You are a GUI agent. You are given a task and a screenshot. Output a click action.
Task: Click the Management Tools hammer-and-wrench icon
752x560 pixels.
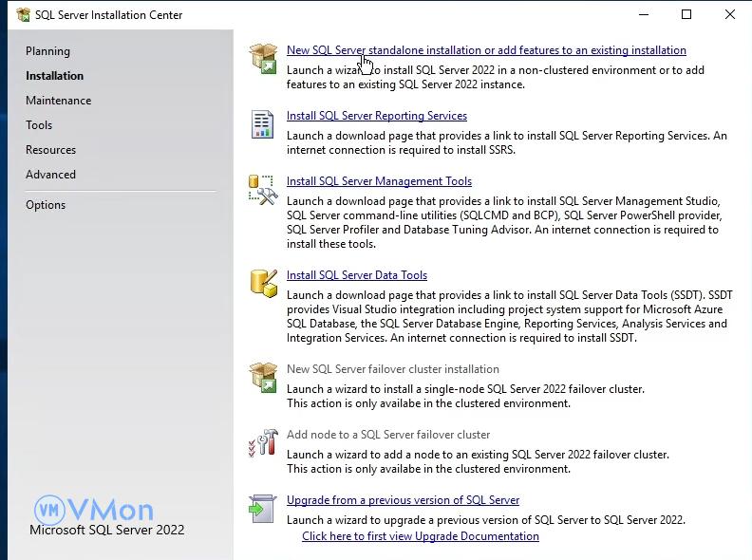(263, 190)
